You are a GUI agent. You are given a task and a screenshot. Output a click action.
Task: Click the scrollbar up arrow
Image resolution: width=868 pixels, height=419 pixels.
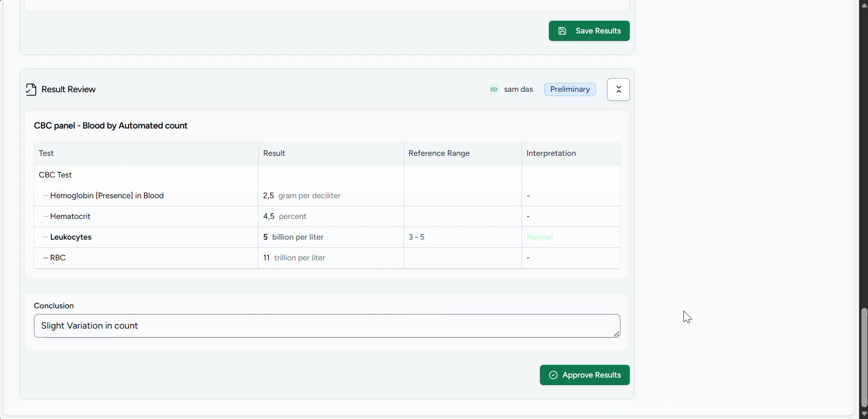click(864, 5)
